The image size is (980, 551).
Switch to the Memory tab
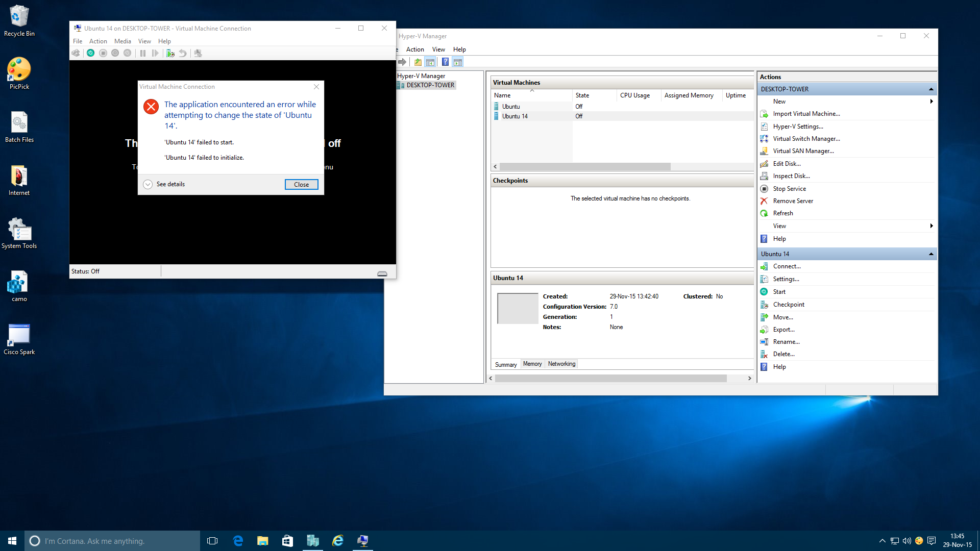532,364
